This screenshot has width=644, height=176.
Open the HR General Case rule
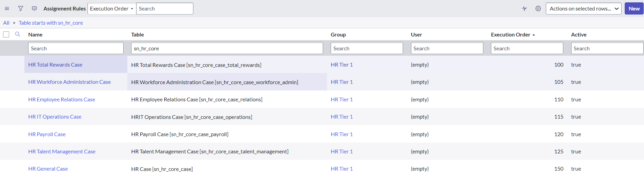(48, 169)
